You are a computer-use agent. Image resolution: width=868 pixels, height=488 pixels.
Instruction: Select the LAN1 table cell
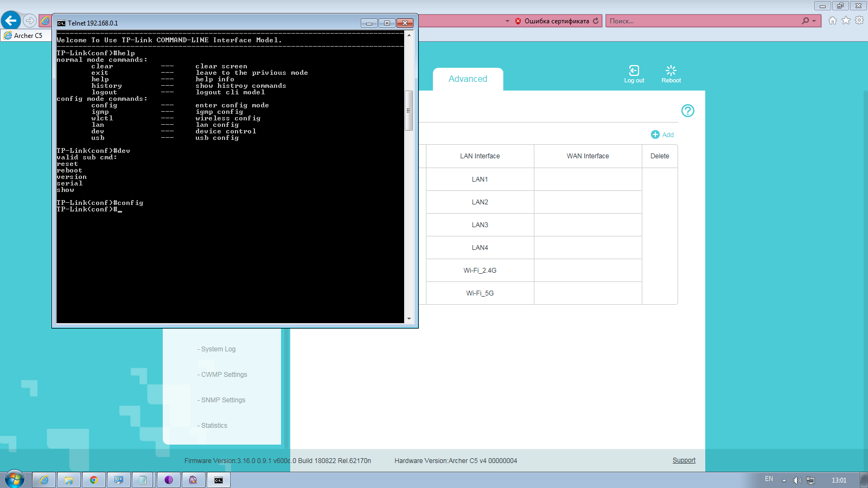point(480,179)
